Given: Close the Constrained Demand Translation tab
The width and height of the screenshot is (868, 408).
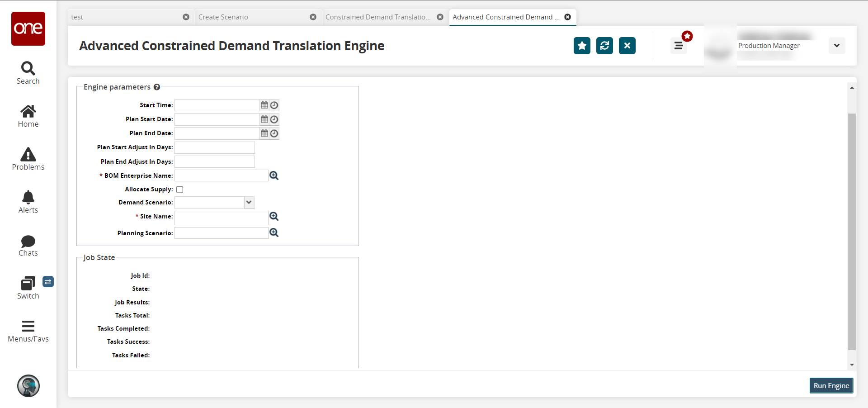Looking at the screenshot, I should [440, 17].
